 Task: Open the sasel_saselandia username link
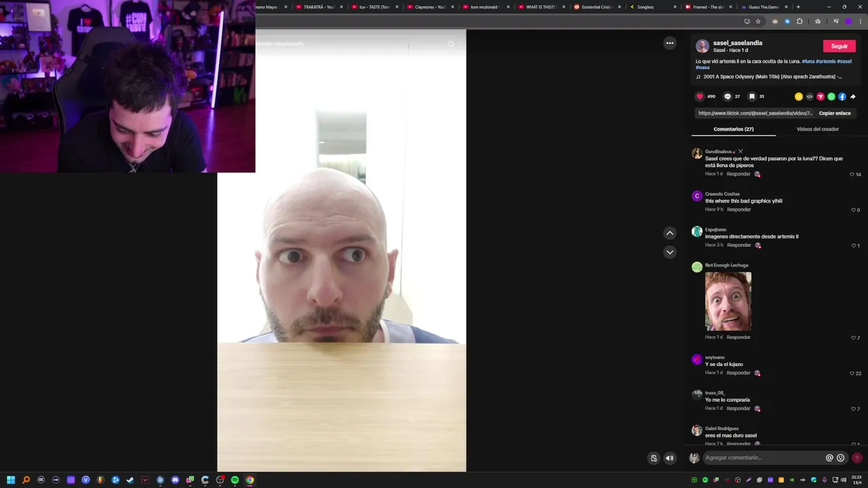(738, 43)
